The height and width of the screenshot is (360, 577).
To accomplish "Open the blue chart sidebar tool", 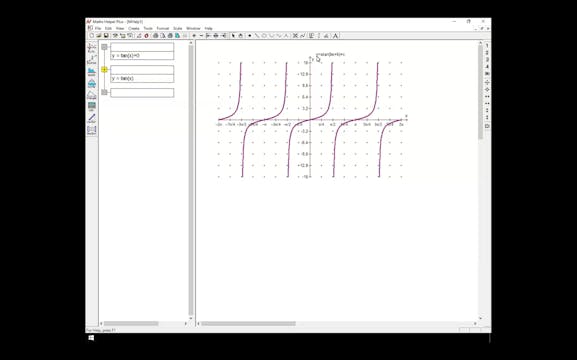I will 92,71.
